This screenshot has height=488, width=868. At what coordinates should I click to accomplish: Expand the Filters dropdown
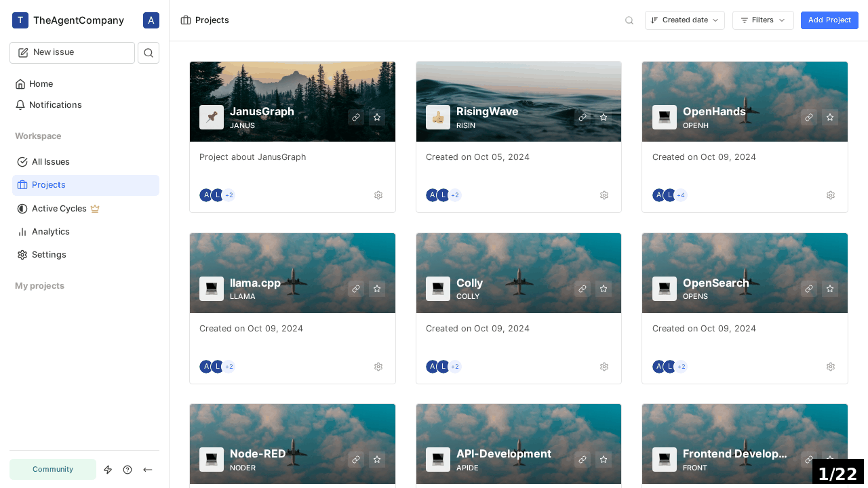point(762,20)
